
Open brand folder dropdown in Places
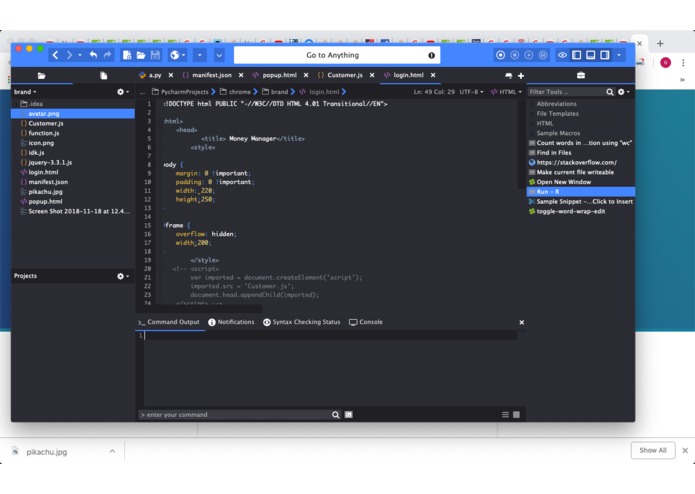coord(25,92)
